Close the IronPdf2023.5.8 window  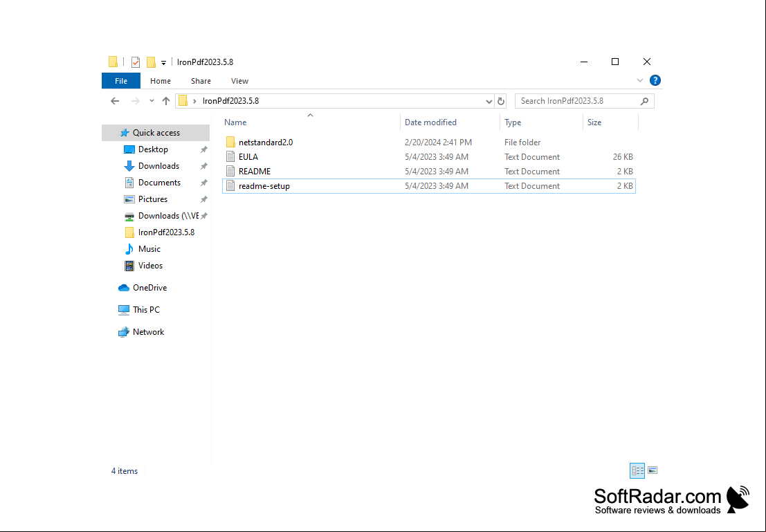(647, 62)
